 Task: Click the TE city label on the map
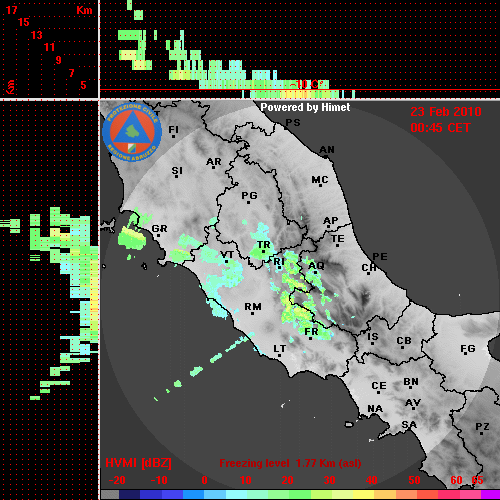(x=338, y=239)
